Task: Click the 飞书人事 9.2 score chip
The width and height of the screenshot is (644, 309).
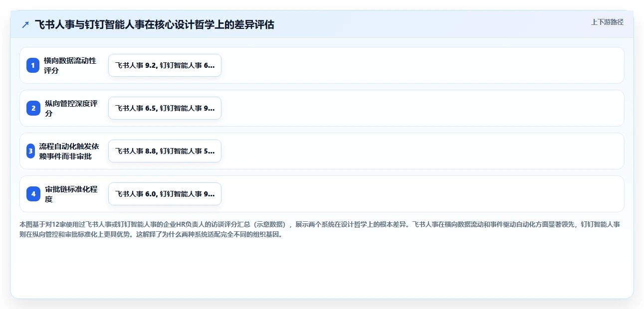Action: tap(165, 65)
